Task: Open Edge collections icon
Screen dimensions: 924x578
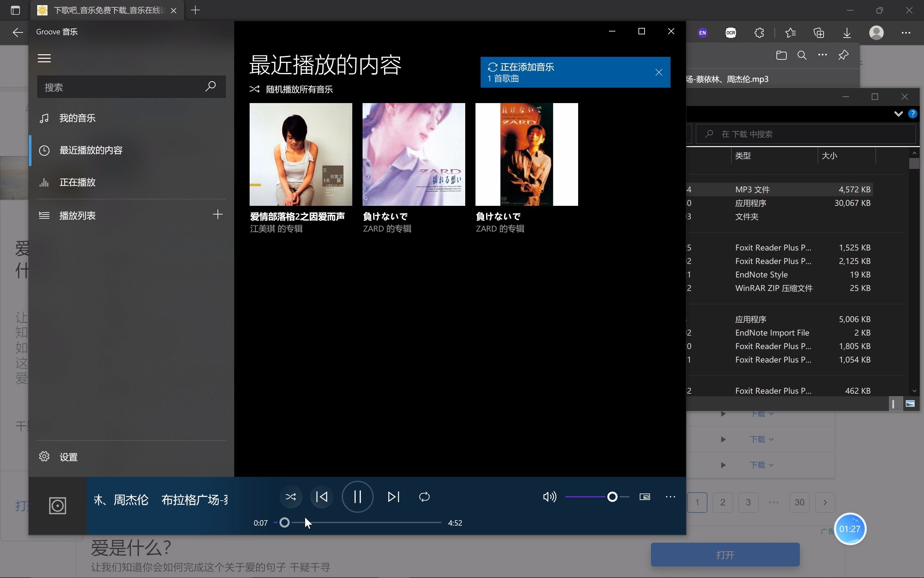Action: 819,33
